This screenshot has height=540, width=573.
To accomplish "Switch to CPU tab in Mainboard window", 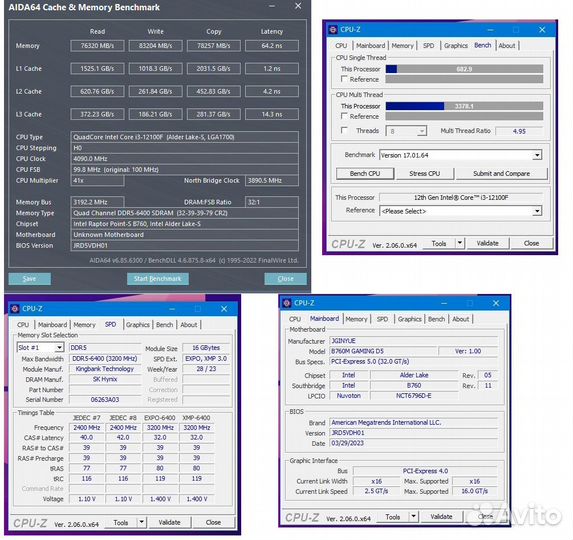I will (x=295, y=319).
